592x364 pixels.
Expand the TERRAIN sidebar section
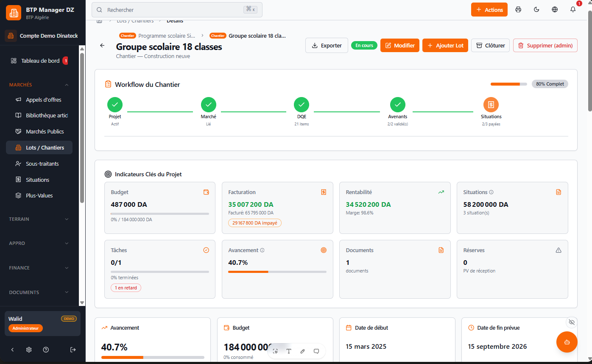click(39, 219)
